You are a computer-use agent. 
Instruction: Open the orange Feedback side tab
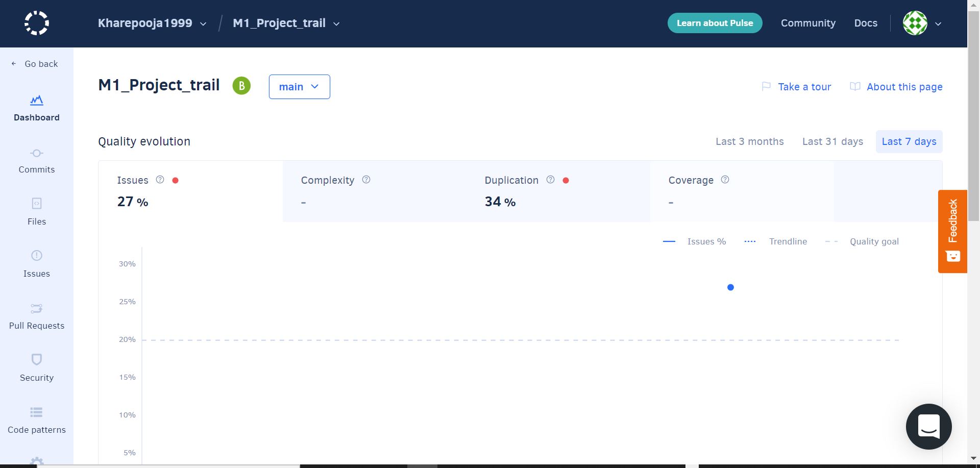[x=952, y=231]
